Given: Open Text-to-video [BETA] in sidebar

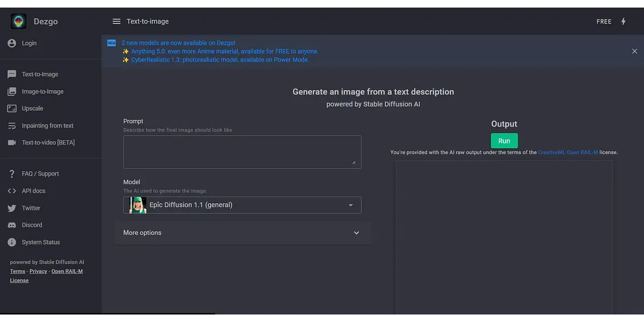Looking at the screenshot, I should 48,143.
